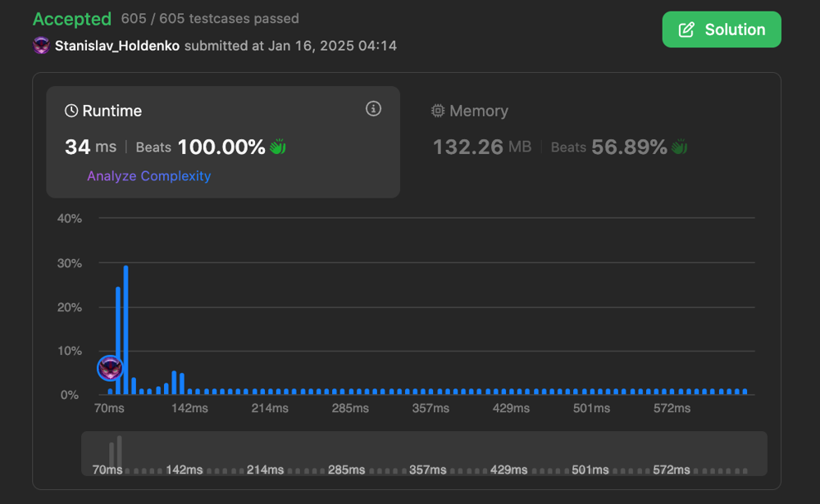Click the 357ms label on chart axis
Screen dimensions: 820x504
pyautogui.click(x=430, y=408)
